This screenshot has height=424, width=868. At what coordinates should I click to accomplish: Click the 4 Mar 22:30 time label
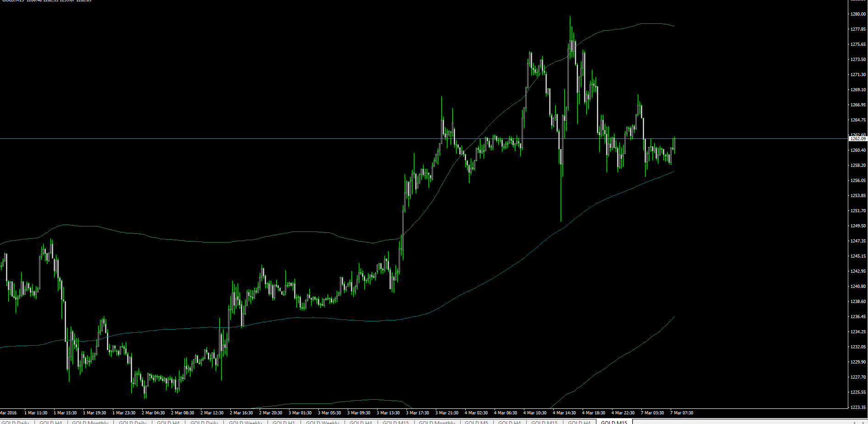pyautogui.click(x=623, y=413)
